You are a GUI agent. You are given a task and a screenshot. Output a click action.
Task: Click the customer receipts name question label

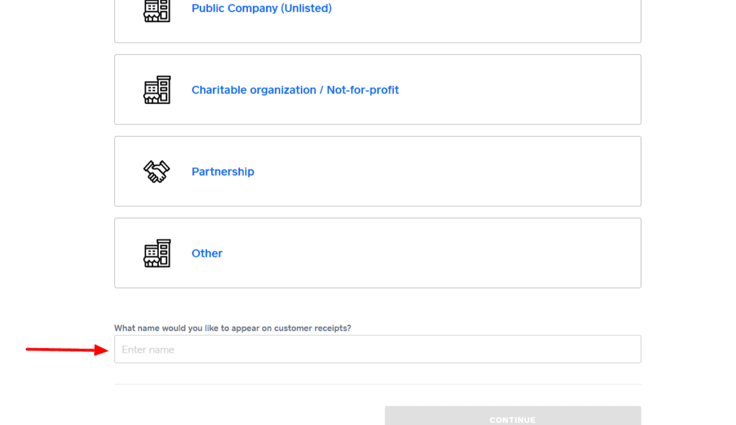tap(232, 328)
